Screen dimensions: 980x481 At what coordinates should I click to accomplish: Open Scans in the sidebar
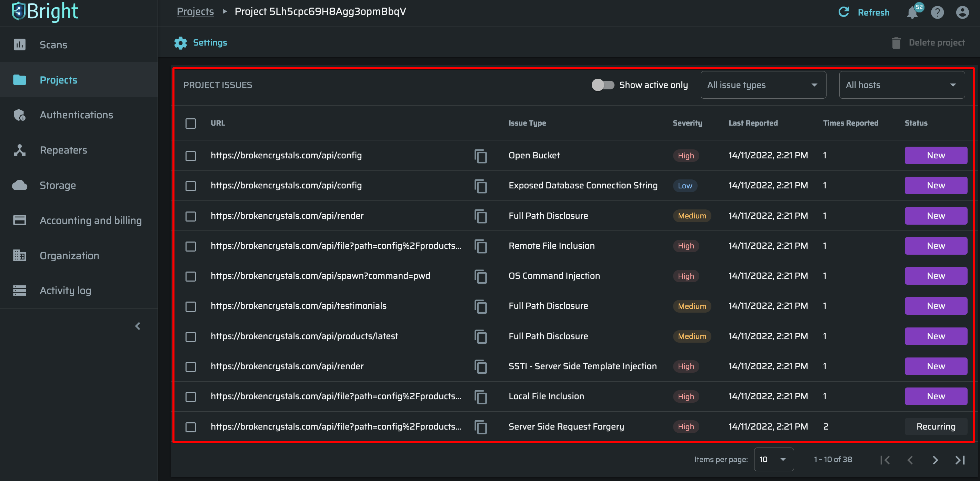[x=53, y=45]
